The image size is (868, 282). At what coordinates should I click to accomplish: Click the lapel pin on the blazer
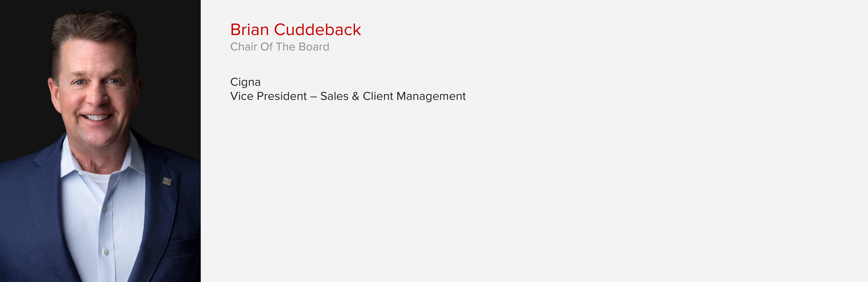tap(167, 181)
